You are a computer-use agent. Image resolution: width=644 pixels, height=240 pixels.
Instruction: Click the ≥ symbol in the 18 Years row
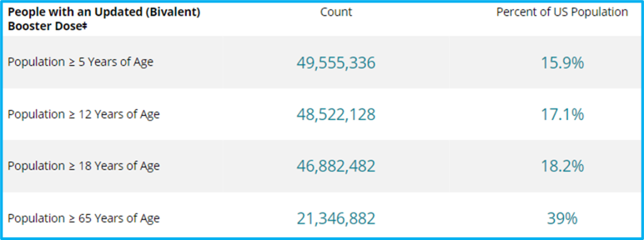(x=71, y=167)
